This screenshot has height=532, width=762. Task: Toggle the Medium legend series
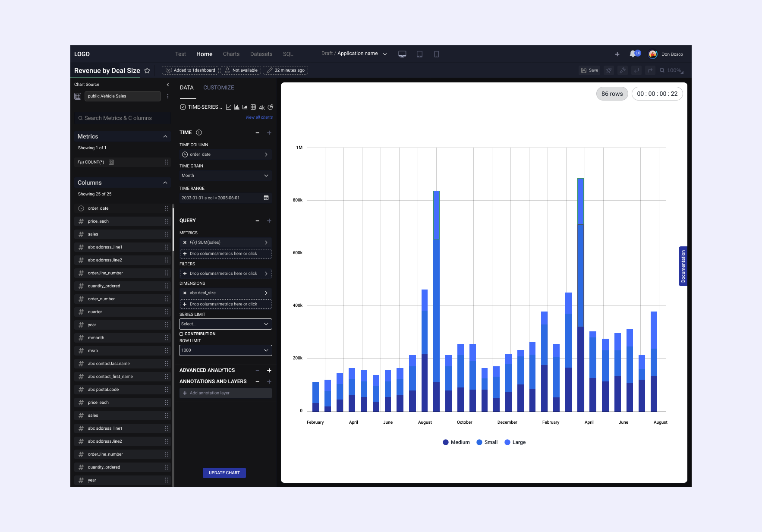coord(456,442)
